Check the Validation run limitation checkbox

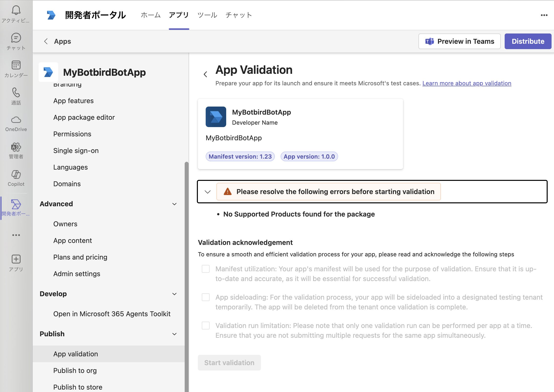coord(206,326)
